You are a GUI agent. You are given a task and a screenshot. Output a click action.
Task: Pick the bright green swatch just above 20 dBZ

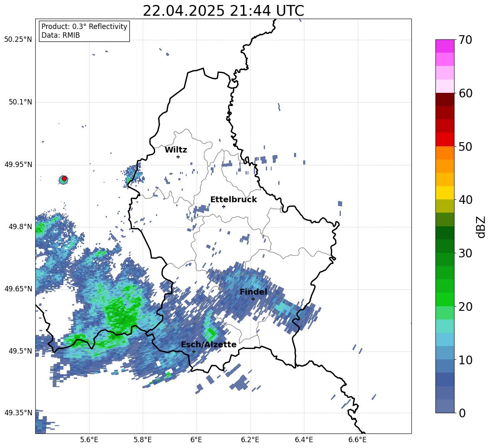(x=445, y=299)
